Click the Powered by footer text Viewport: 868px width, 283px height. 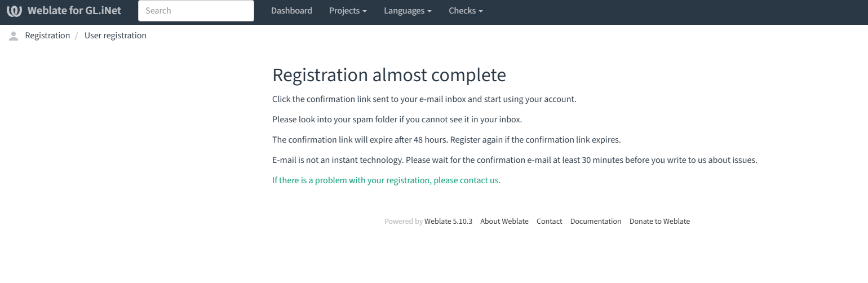click(x=403, y=222)
